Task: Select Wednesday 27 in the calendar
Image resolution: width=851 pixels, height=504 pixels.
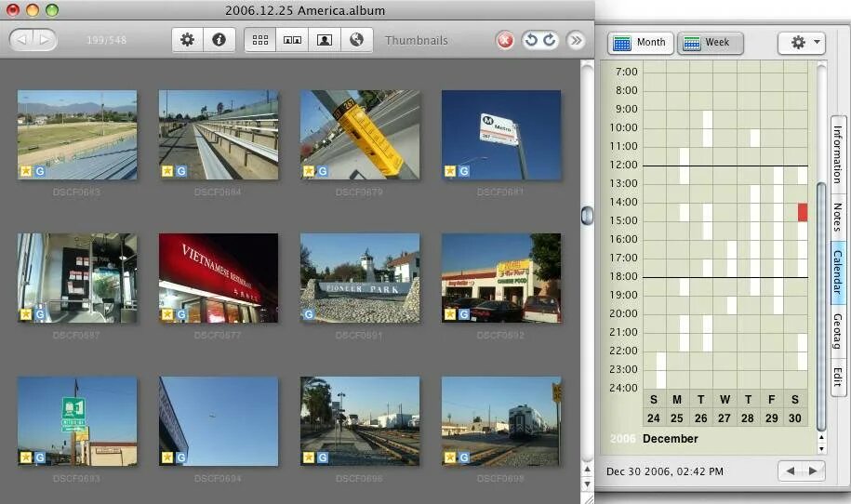Action: [725, 418]
